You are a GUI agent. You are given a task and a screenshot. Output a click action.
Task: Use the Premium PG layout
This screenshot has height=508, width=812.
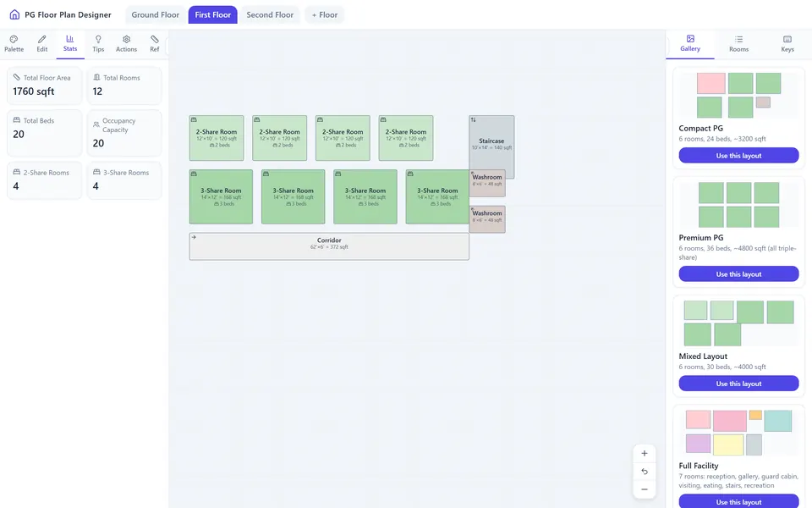pyautogui.click(x=738, y=274)
